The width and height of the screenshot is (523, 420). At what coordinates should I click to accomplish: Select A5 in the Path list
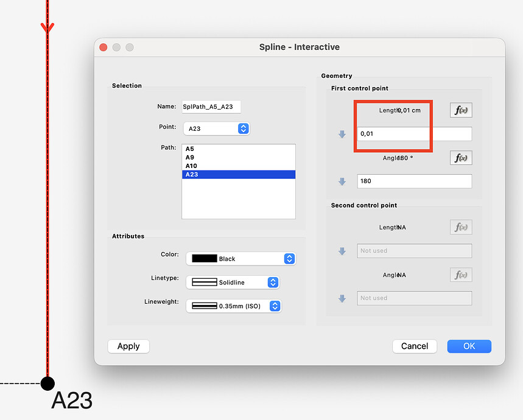tap(239, 149)
